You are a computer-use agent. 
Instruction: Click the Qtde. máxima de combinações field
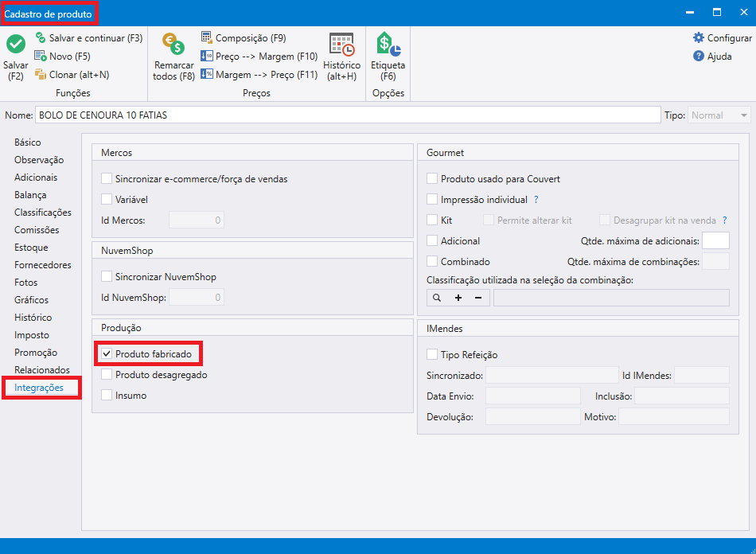pyautogui.click(x=715, y=262)
